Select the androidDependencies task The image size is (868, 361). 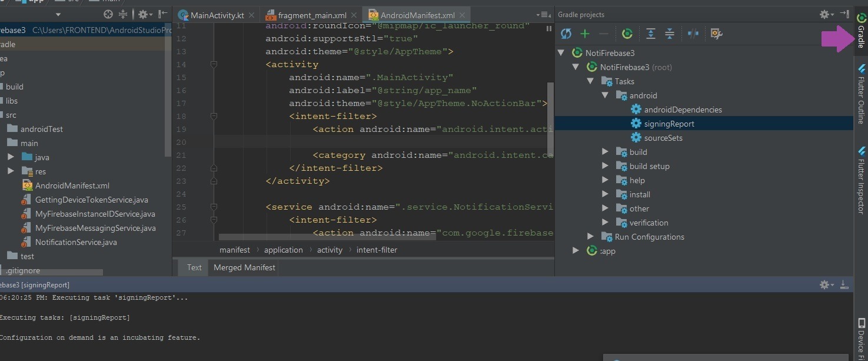point(683,110)
